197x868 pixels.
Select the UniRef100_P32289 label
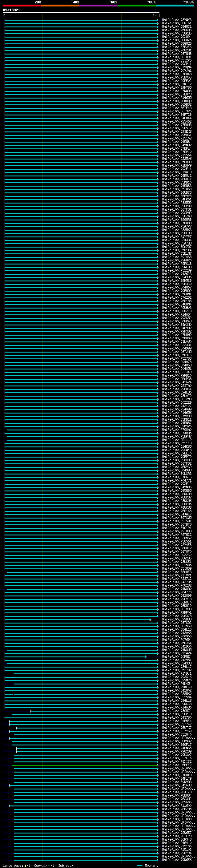point(177,270)
